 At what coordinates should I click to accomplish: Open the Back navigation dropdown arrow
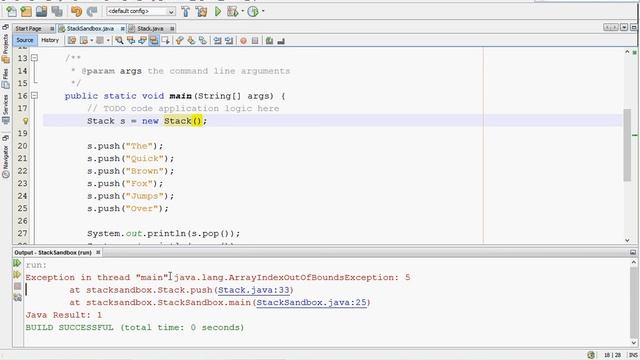pyautogui.click(x=91, y=40)
